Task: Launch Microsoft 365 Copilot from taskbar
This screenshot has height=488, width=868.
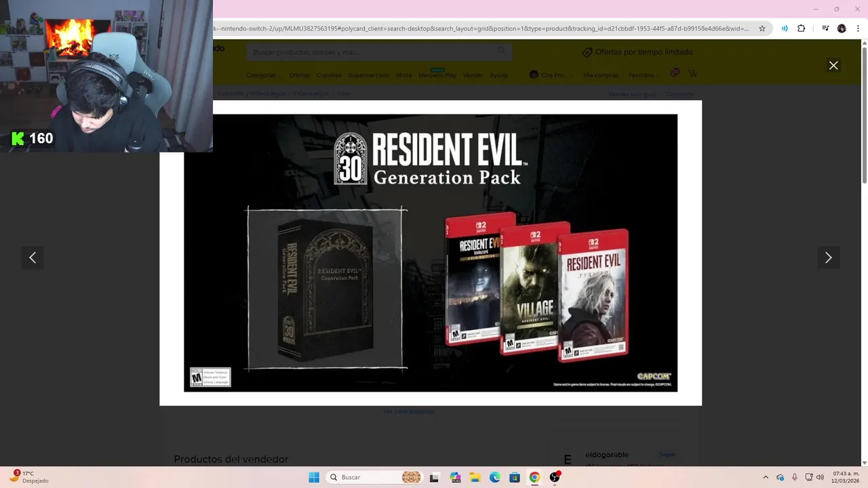Action: pos(455,477)
